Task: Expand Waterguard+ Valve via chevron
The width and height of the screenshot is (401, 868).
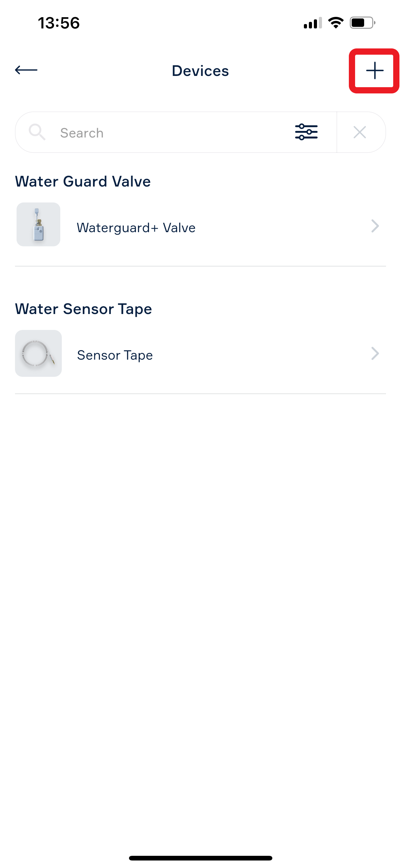Action: [375, 226]
